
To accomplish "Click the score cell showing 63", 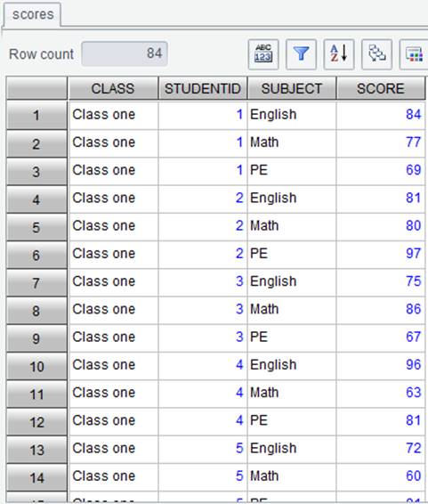I will coord(381,393).
